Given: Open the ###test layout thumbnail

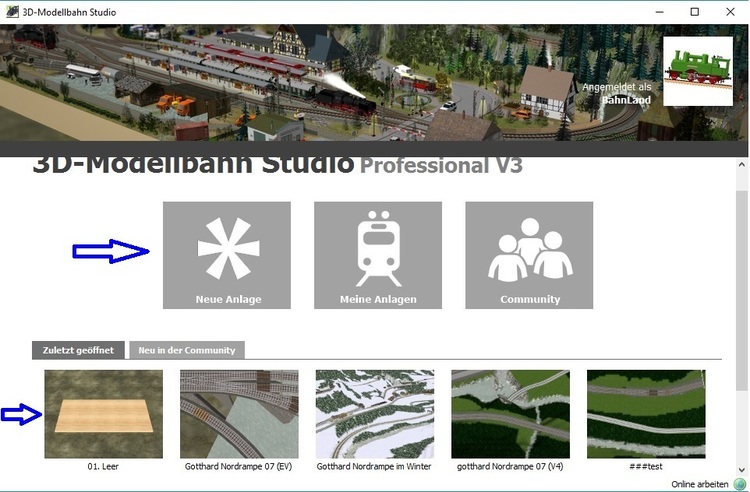Looking at the screenshot, I should coord(646,414).
